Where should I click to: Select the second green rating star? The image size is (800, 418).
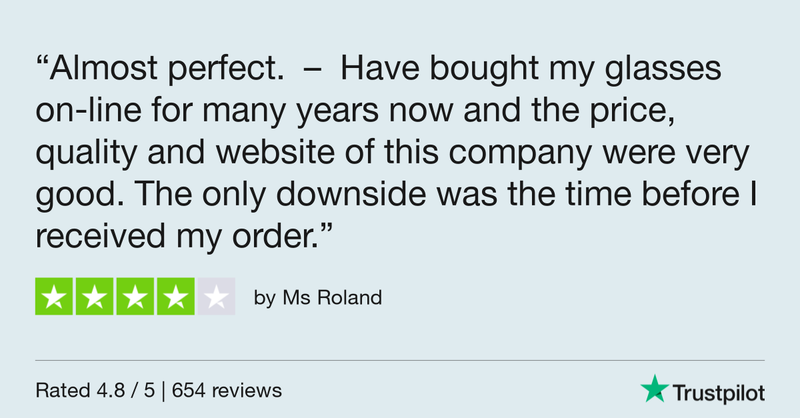[x=94, y=297]
